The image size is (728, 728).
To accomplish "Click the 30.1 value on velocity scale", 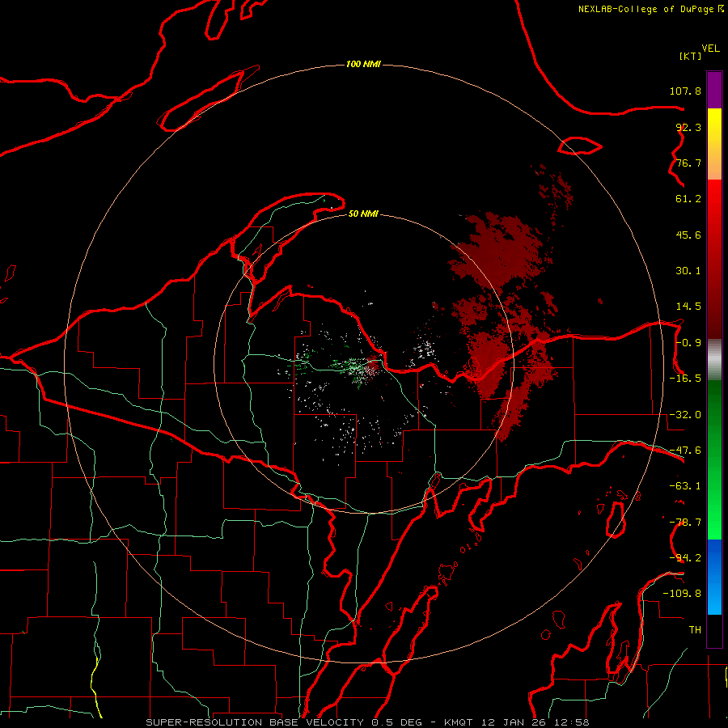I will [688, 271].
